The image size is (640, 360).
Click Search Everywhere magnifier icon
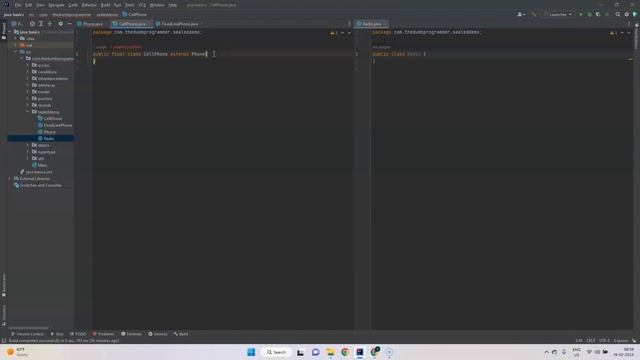(x=618, y=14)
